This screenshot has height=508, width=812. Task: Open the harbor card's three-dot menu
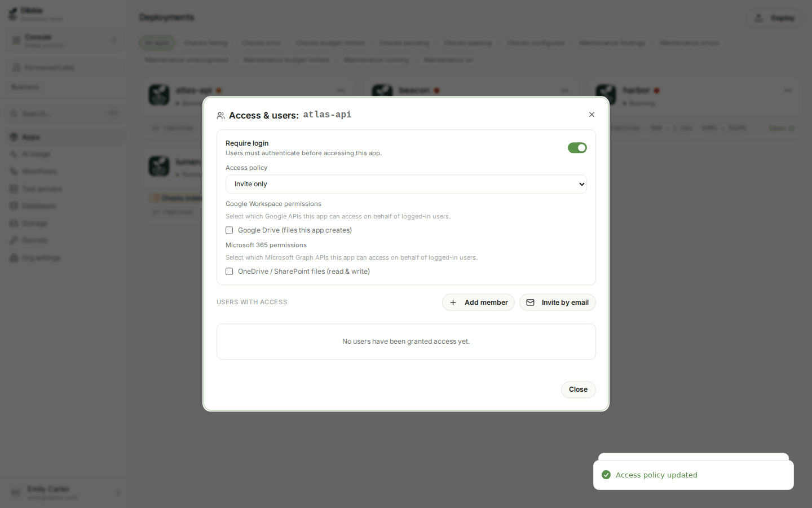point(788,90)
